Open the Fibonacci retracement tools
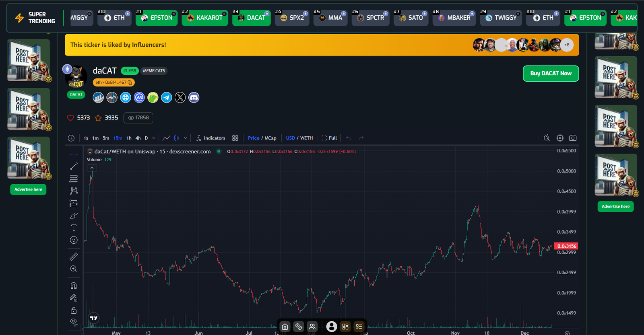The height and width of the screenshot is (335, 644). 74,179
